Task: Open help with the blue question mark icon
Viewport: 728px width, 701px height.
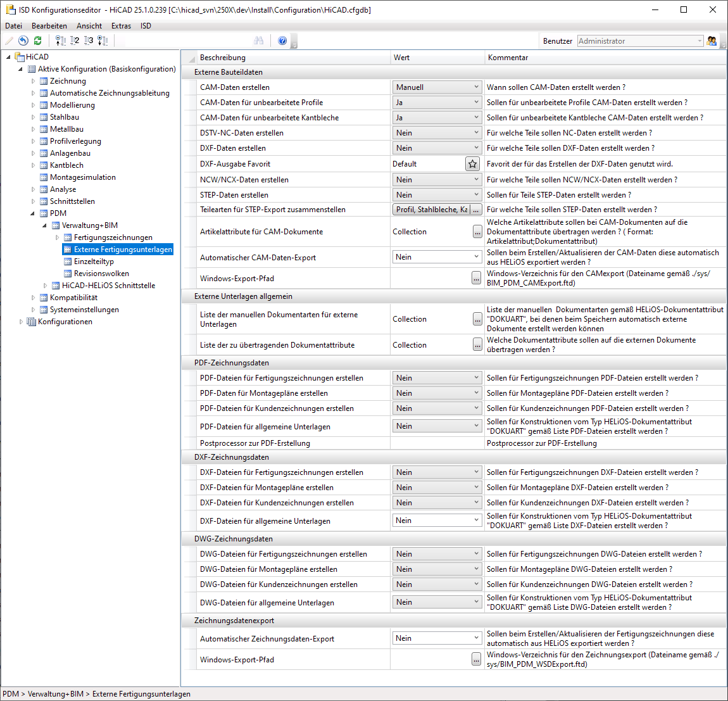Action: point(282,41)
